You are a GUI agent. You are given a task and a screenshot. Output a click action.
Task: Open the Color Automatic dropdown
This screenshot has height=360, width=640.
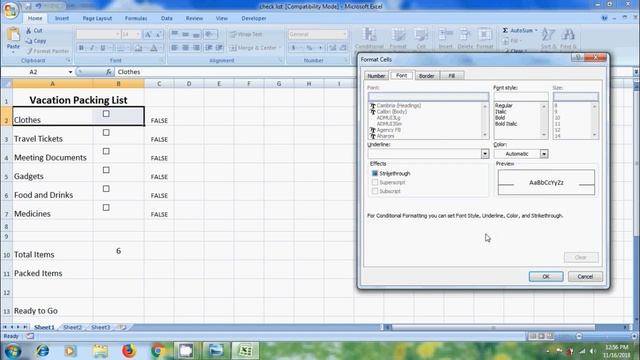pos(544,154)
